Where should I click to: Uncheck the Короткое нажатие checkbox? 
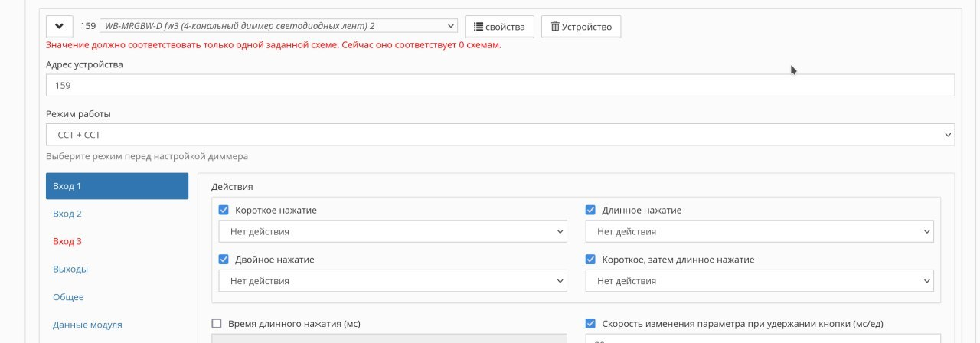[x=224, y=210]
